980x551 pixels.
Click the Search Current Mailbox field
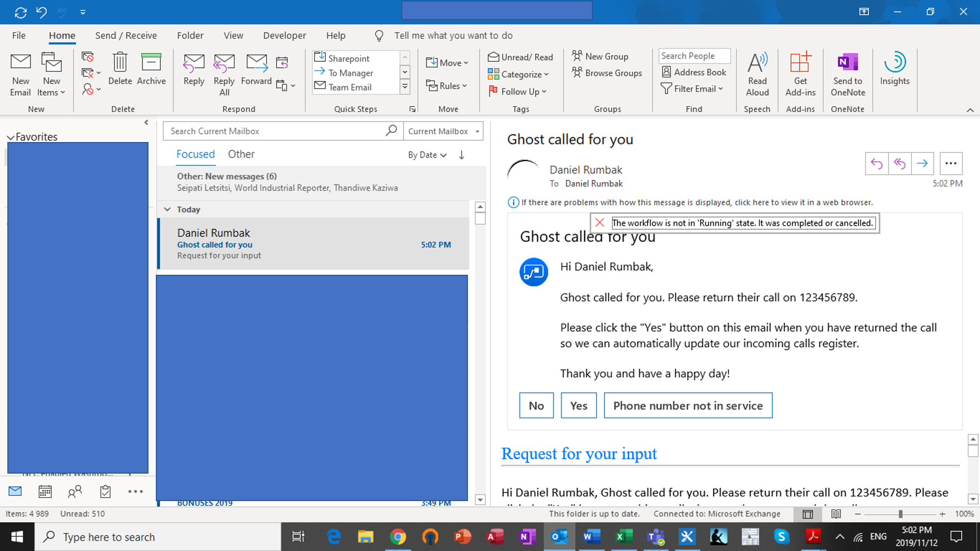point(283,131)
